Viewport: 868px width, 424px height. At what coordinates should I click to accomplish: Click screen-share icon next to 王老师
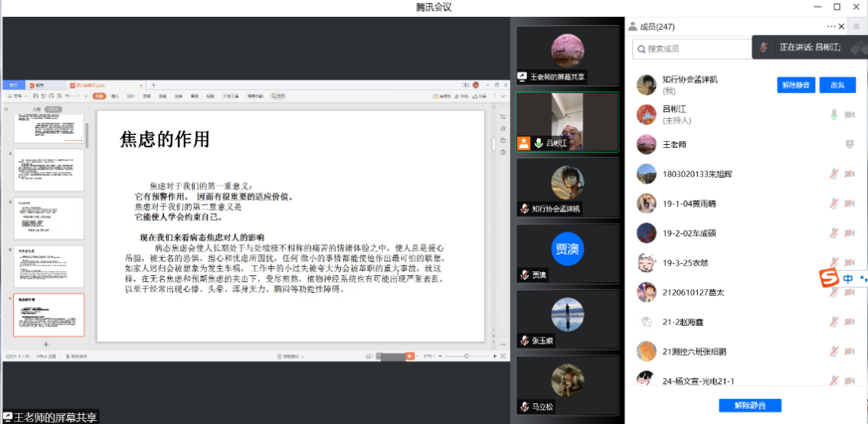coord(849,144)
